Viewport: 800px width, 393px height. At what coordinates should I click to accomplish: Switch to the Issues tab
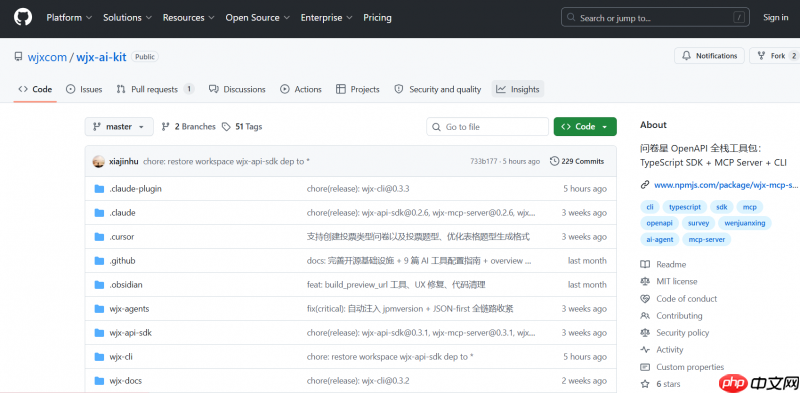tap(84, 89)
